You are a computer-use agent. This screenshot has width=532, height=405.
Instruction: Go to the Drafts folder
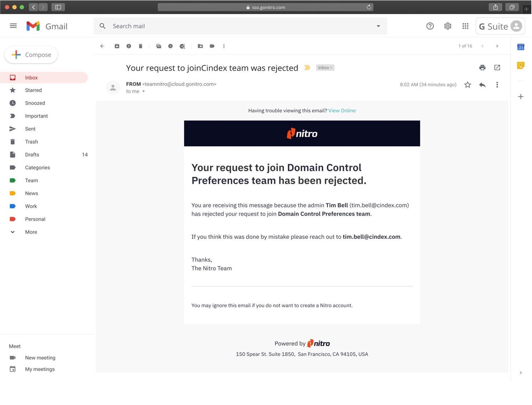click(x=32, y=154)
